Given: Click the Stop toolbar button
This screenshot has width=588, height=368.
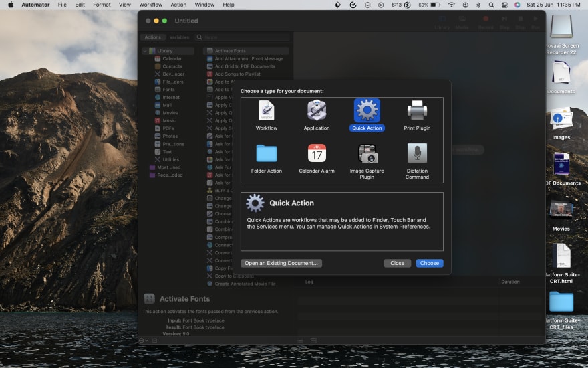Looking at the screenshot, I should 521,22.
